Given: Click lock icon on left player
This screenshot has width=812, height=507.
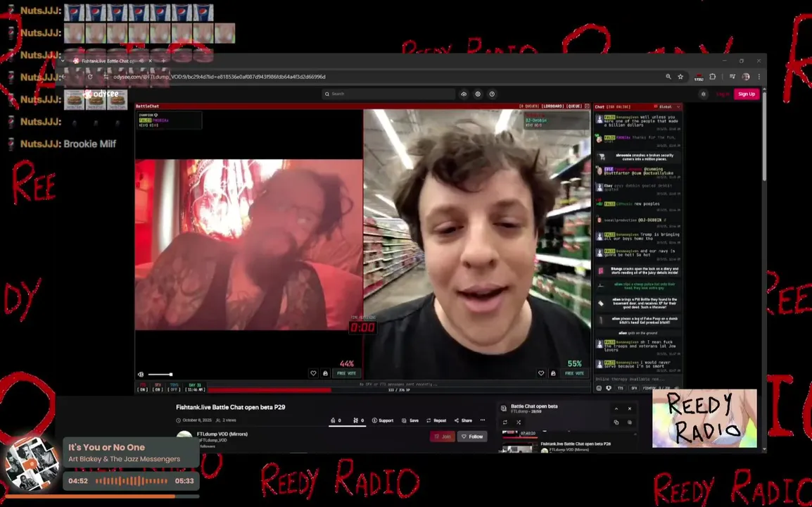Looking at the screenshot, I should click(325, 373).
